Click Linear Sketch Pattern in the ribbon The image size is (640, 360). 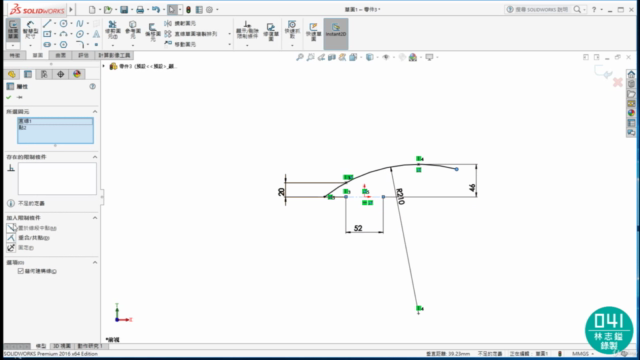191,34
